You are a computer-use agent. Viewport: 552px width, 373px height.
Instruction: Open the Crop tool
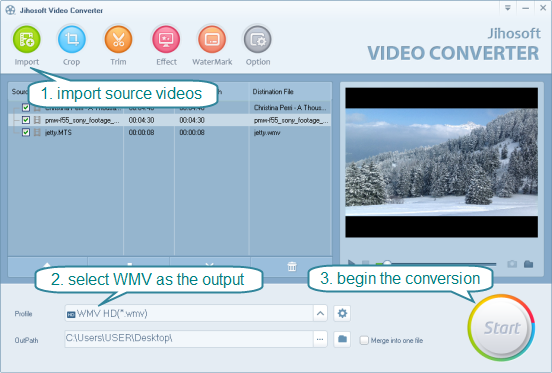(x=71, y=39)
